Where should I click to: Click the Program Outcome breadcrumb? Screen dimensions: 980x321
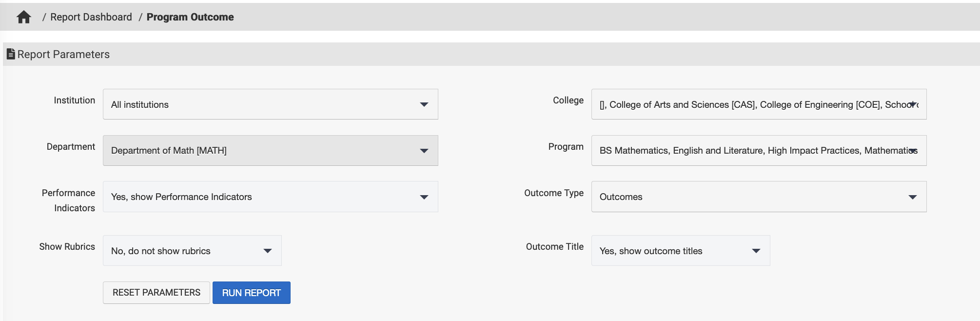pos(190,17)
